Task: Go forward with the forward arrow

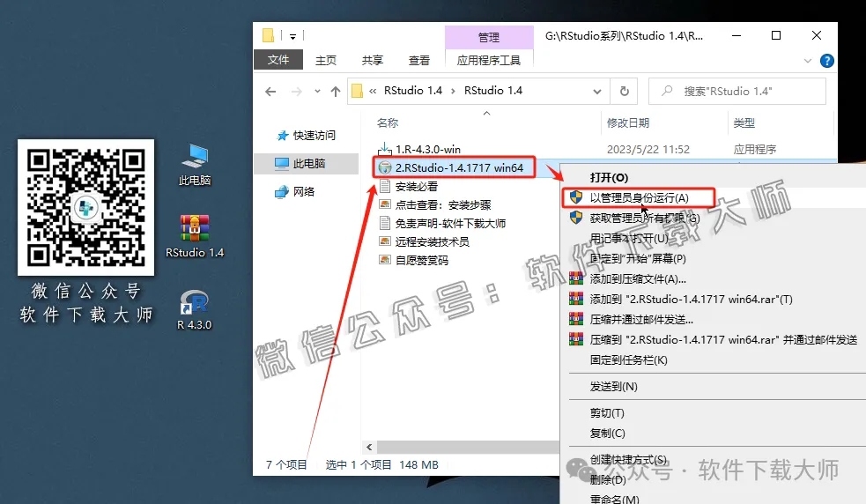Action: [297, 92]
